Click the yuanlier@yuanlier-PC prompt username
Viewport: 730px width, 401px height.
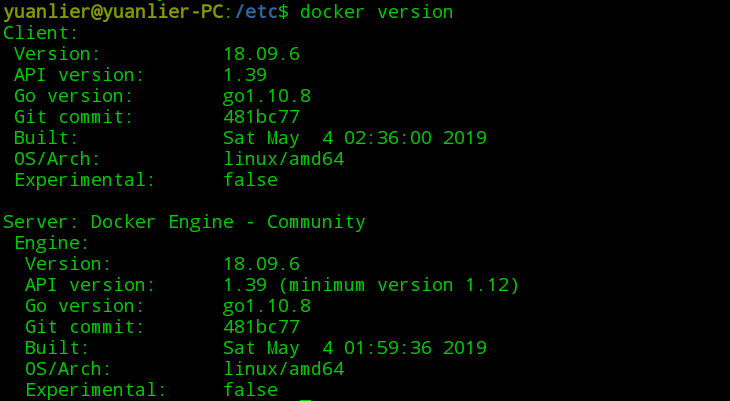click(113, 12)
